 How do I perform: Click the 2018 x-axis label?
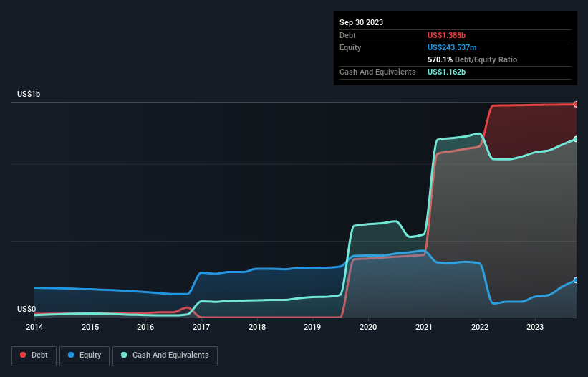(257, 327)
